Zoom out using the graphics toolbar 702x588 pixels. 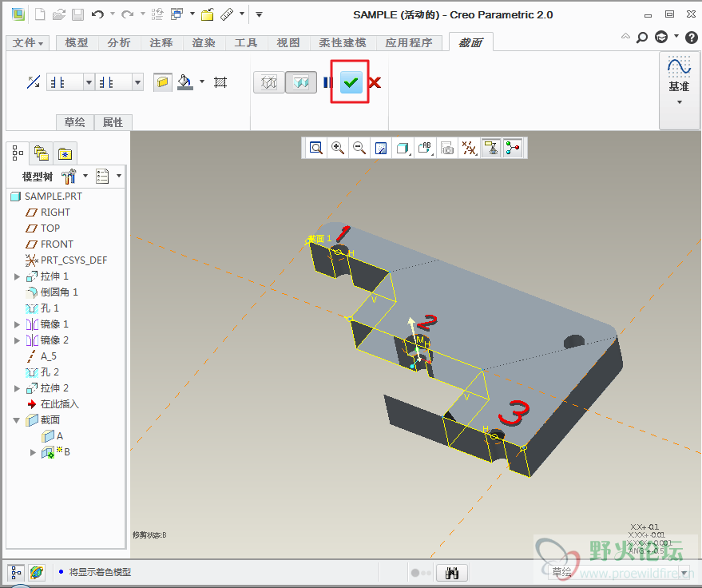click(x=359, y=148)
